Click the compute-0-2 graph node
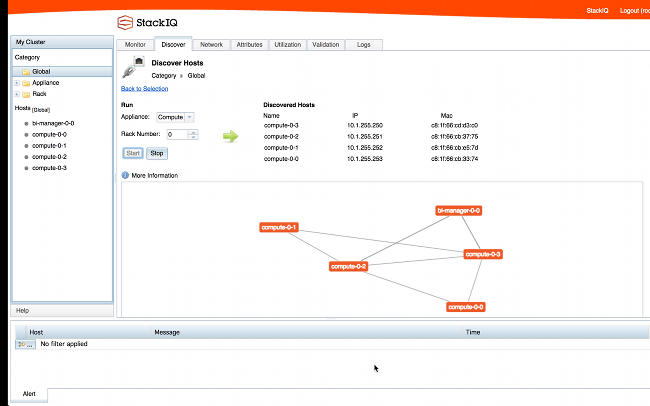 (x=348, y=266)
